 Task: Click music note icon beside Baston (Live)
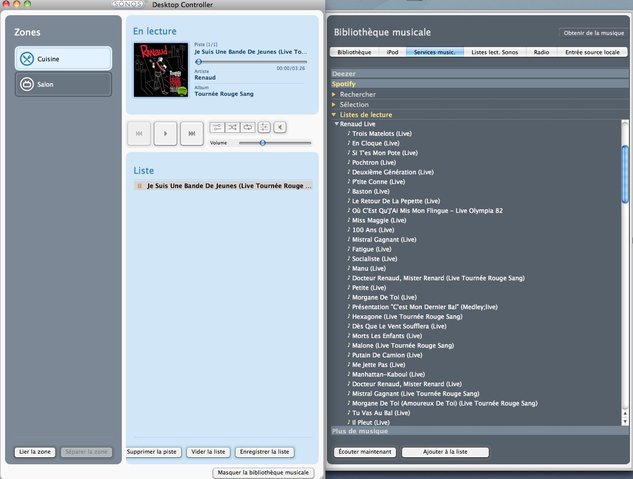[349, 191]
